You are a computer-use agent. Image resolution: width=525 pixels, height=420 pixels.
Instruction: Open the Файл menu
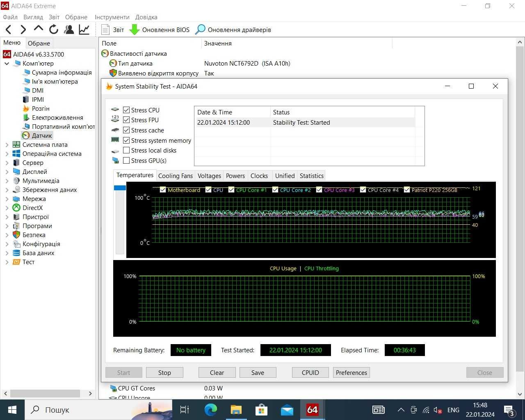(10, 17)
